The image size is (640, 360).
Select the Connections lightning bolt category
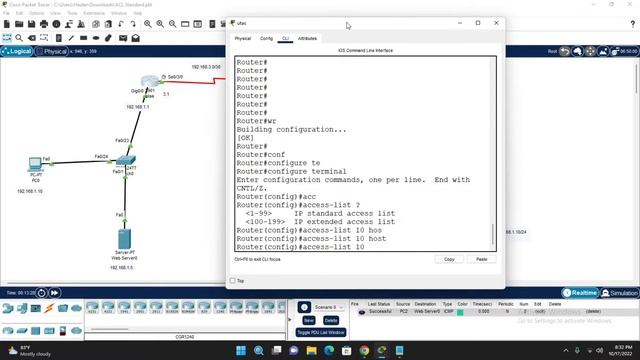click(49, 308)
